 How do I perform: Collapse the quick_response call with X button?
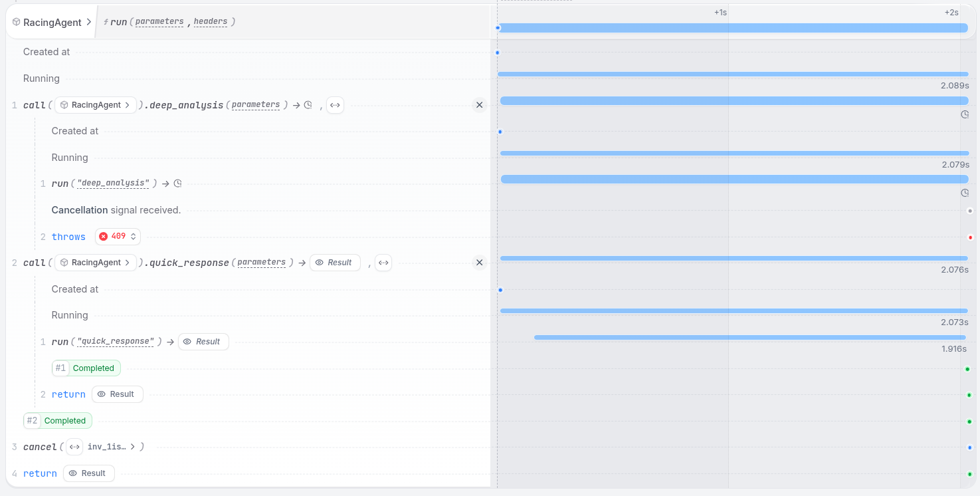click(x=479, y=263)
